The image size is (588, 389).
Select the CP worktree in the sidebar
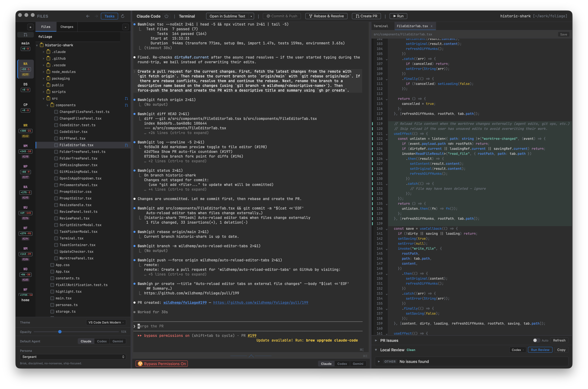point(25,107)
